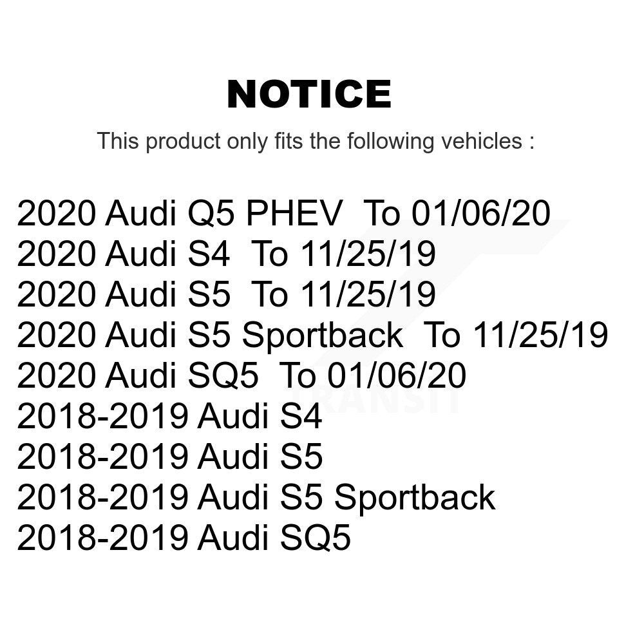The width and height of the screenshot is (644, 644).
Task: Click the 2020 Audi S5 non-Sportback model text
Action: (122, 295)
